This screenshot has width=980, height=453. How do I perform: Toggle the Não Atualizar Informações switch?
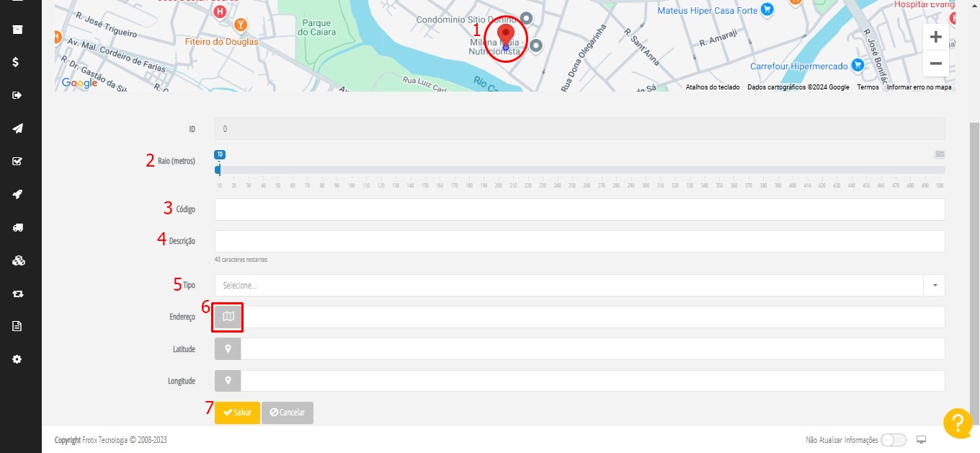[893, 440]
